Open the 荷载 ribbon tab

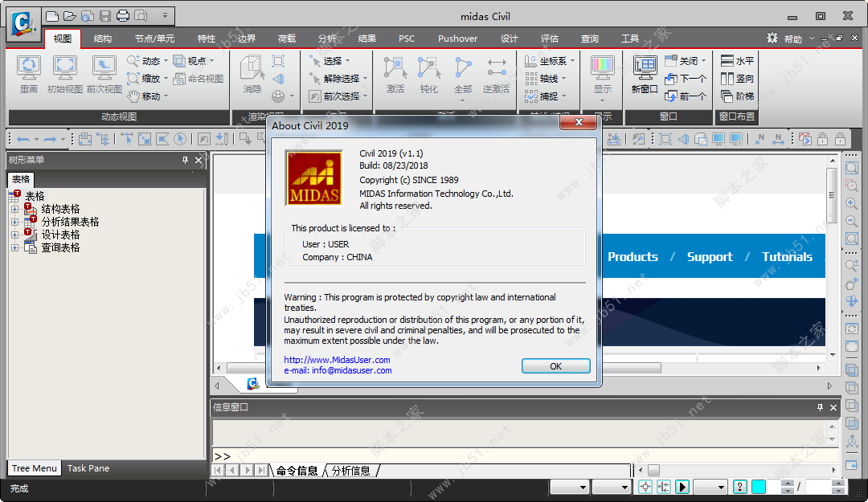287,39
